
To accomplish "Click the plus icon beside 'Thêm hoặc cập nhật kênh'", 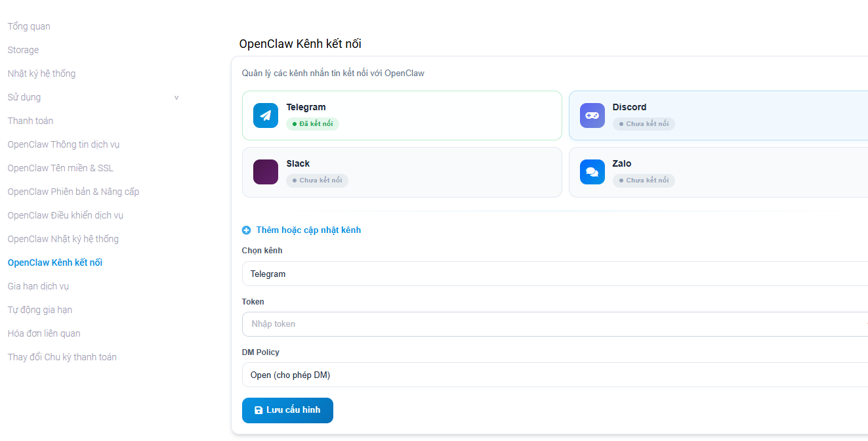I will tap(246, 230).
